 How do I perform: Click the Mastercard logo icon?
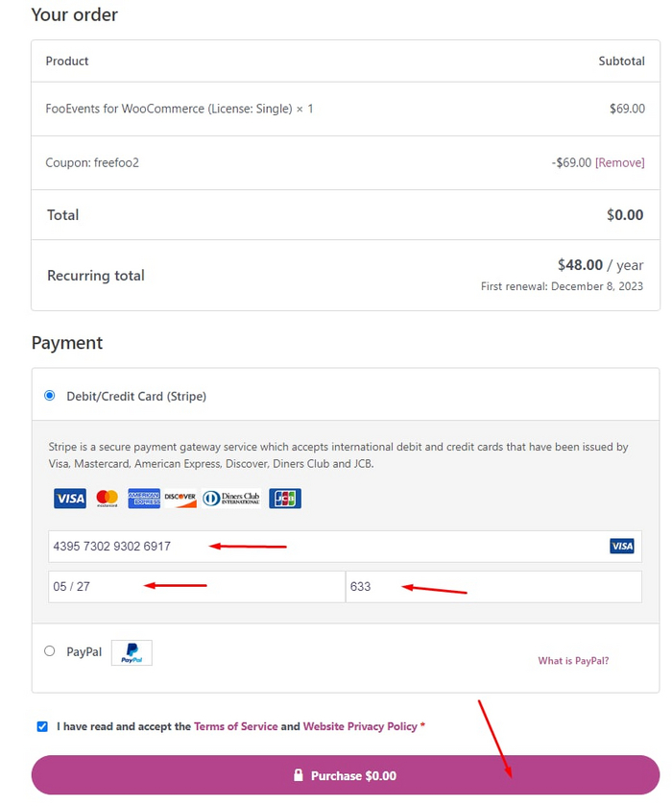pyautogui.click(x=107, y=499)
